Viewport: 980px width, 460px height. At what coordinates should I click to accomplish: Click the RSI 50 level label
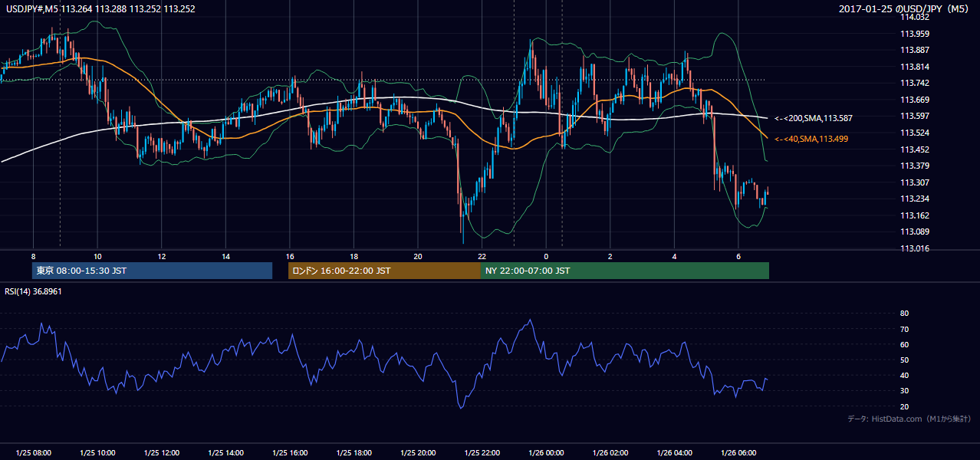click(904, 360)
